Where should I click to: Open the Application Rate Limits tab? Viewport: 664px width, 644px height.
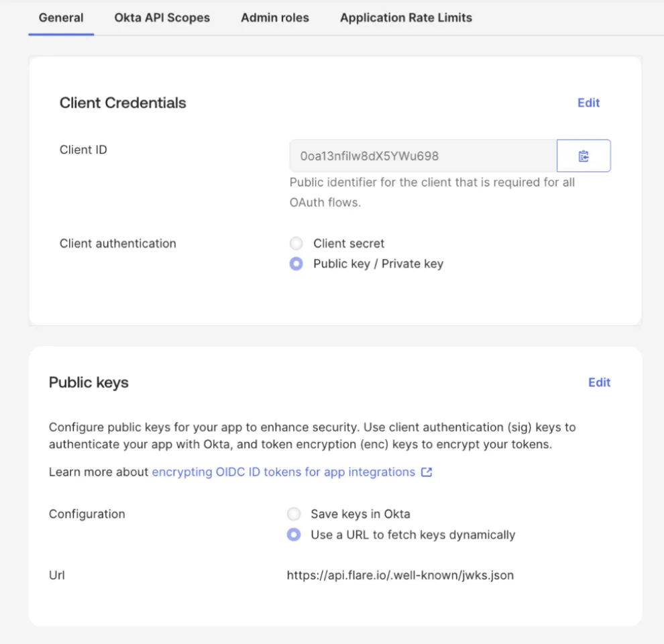click(x=406, y=18)
